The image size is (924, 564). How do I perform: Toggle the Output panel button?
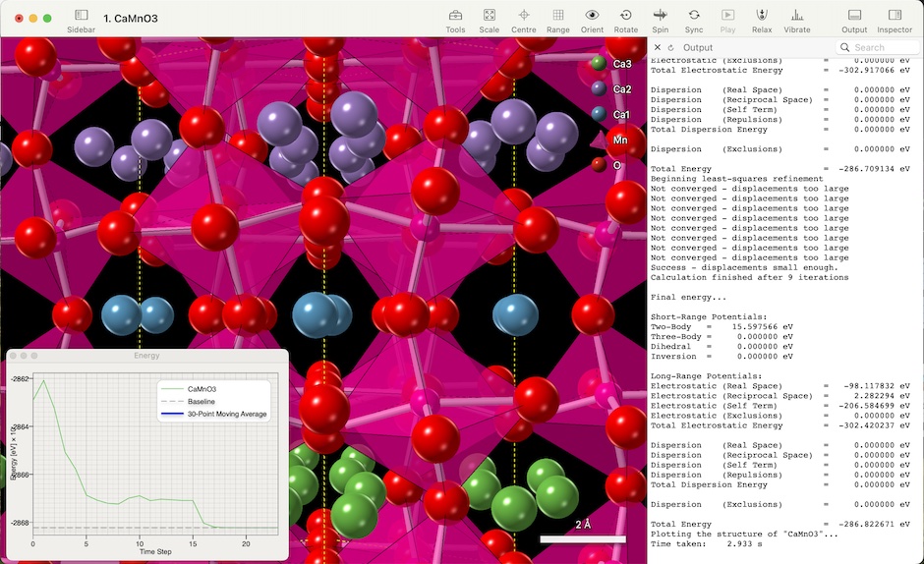[854, 16]
